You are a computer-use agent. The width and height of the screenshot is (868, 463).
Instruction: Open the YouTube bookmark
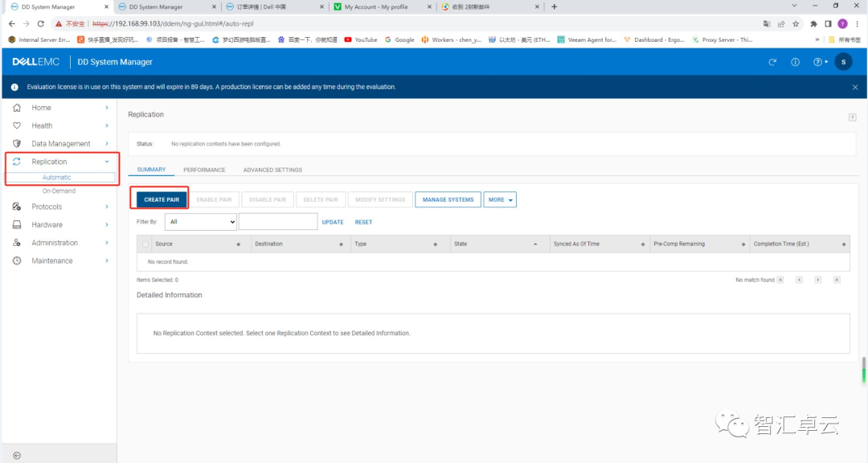click(x=361, y=40)
